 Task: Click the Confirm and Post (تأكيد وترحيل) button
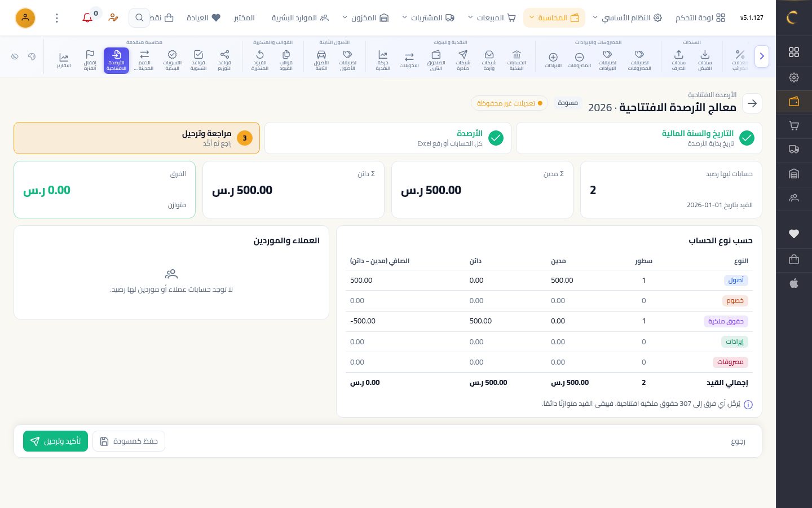pos(55,441)
